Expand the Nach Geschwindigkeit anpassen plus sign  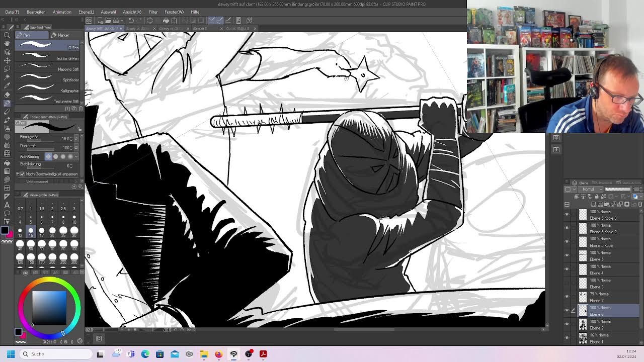(x=18, y=174)
